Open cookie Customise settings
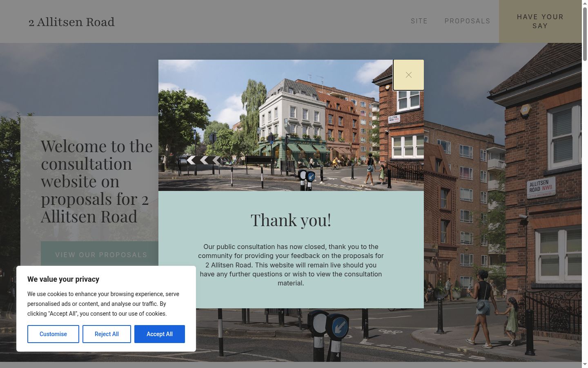The image size is (588, 368). click(53, 334)
